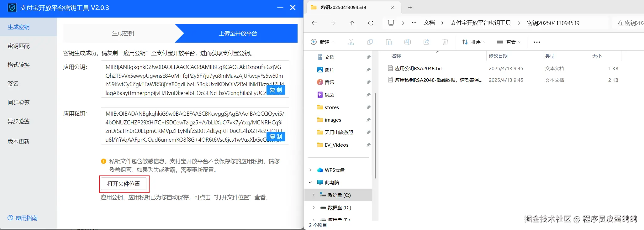Add a new Explorer tab with plus
This screenshot has width=644, height=230.
coord(410,8)
